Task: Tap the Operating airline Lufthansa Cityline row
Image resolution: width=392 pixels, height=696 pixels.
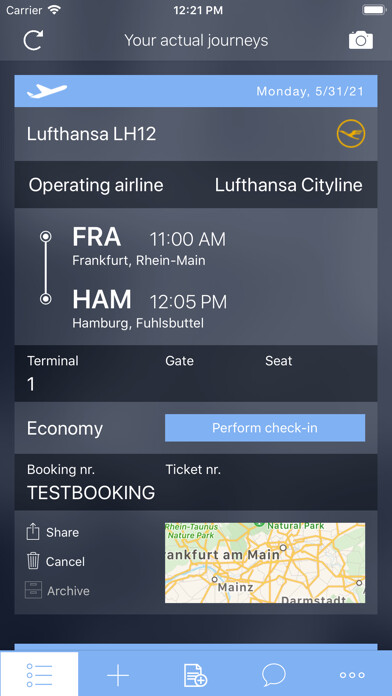Action: (x=196, y=185)
